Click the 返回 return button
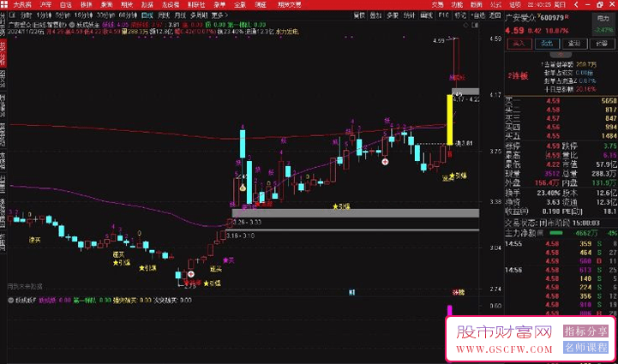 (x=495, y=15)
